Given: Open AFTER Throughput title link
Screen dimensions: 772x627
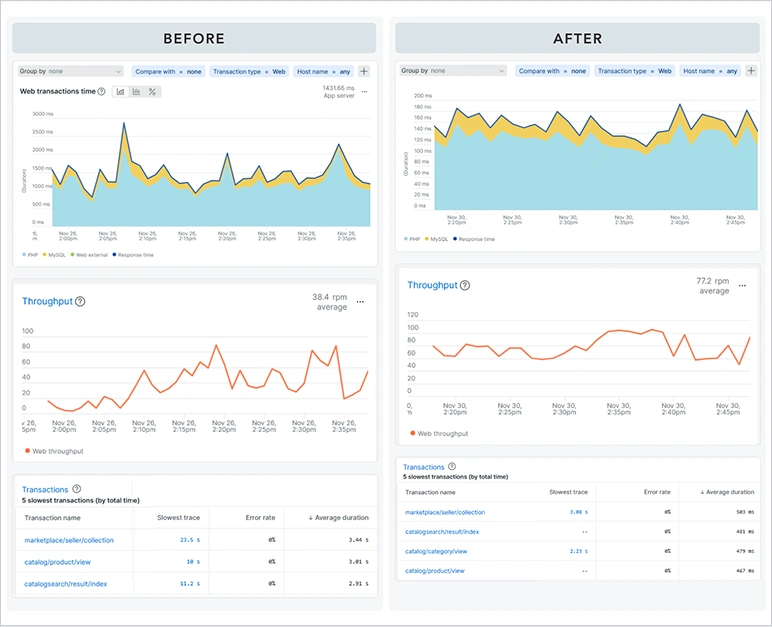Looking at the screenshot, I should click(432, 285).
